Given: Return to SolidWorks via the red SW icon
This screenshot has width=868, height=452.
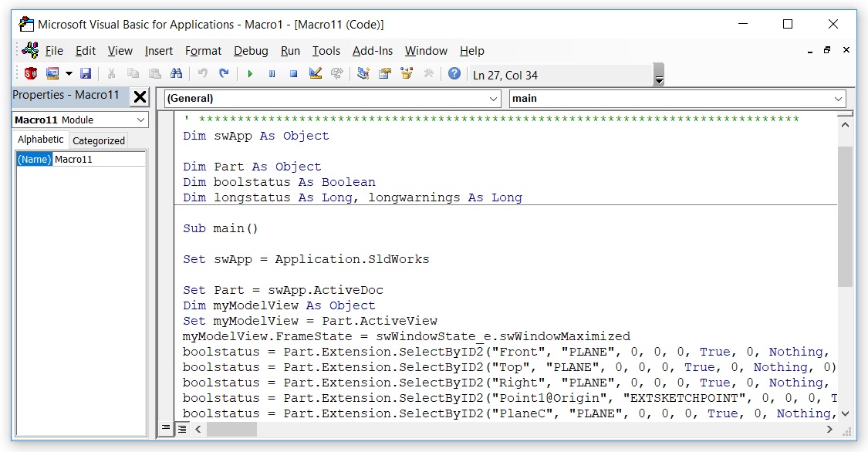Looking at the screenshot, I should [31, 73].
